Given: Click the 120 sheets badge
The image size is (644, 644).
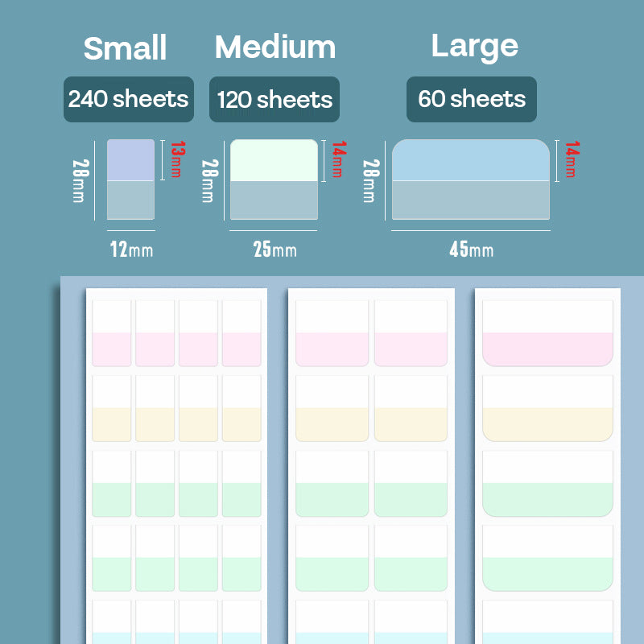Looking at the screenshot, I should pos(275,100).
